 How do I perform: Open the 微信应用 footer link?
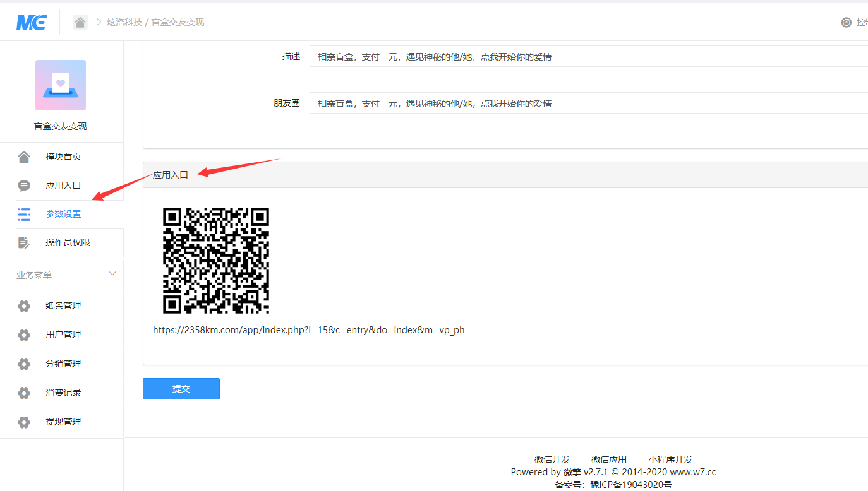pyautogui.click(x=609, y=459)
